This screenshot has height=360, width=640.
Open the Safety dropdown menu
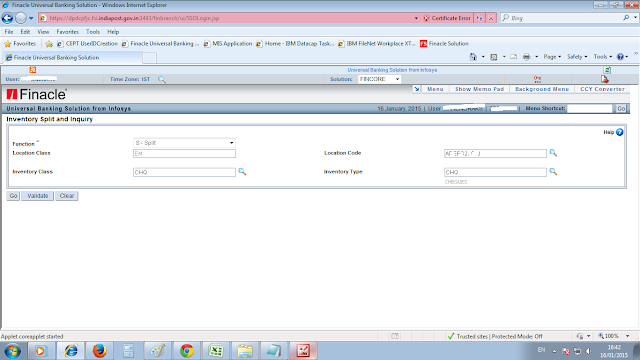(x=577, y=57)
